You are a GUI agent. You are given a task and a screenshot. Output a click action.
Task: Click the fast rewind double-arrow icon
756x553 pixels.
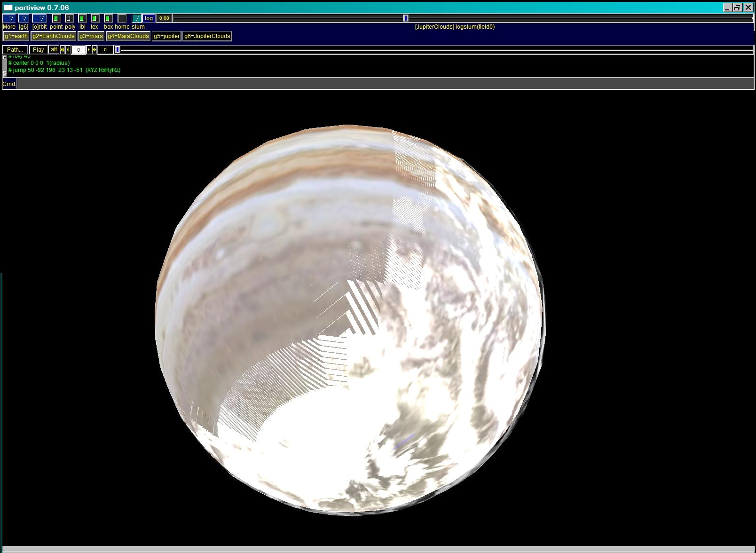point(63,49)
